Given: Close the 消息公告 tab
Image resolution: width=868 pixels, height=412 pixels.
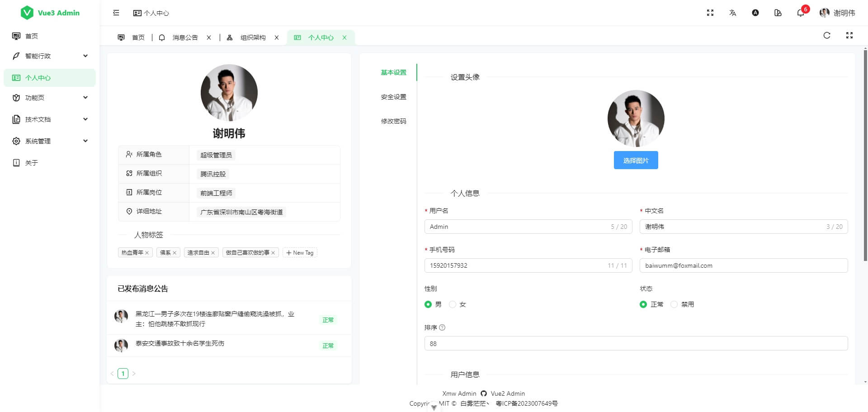Looking at the screenshot, I should pos(209,38).
